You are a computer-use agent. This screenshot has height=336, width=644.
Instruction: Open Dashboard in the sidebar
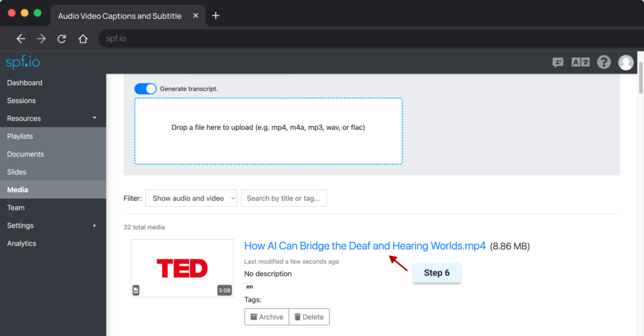(x=25, y=83)
